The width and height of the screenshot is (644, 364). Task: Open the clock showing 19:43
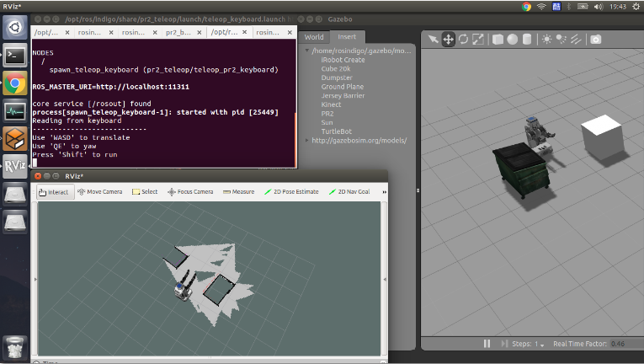618,7
